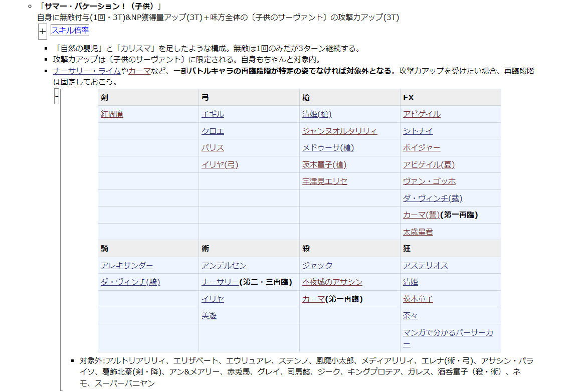Open the カーマ link in the bullet note
Screen dimensions: 588x392
click(x=139, y=71)
